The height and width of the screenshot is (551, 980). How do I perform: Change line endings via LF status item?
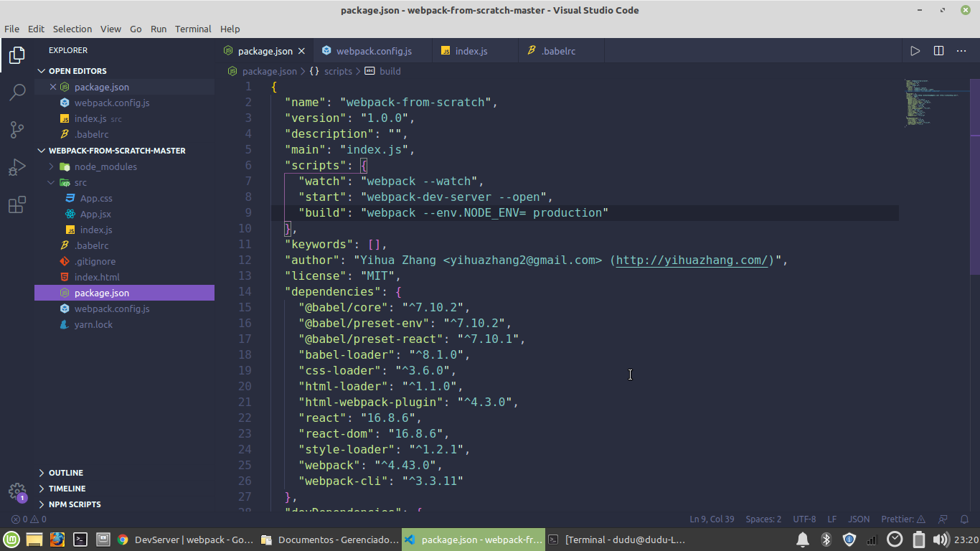pyautogui.click(x=832, y=519)
